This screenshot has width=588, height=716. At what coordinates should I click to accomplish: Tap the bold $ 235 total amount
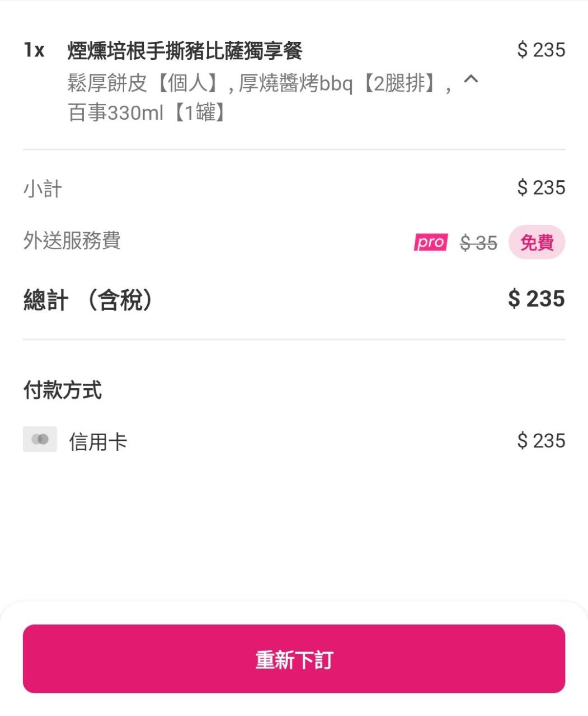pyautogui.click(x=536, y=299)
